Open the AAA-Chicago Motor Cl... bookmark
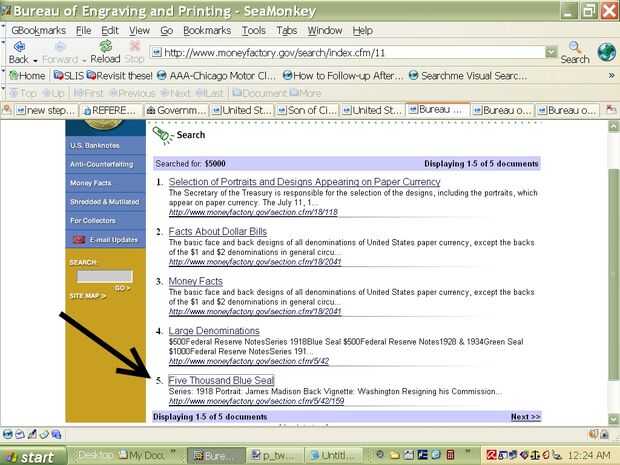 (216, 76)
